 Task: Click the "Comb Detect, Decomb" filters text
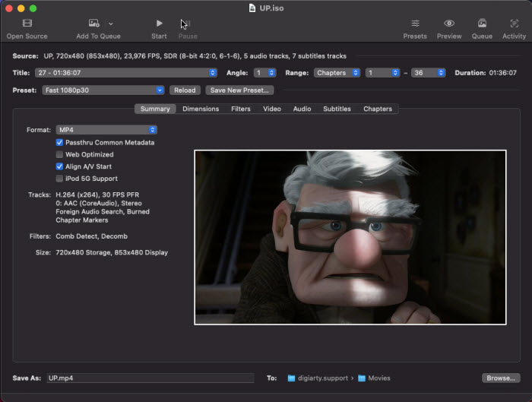tap(92, 236)
